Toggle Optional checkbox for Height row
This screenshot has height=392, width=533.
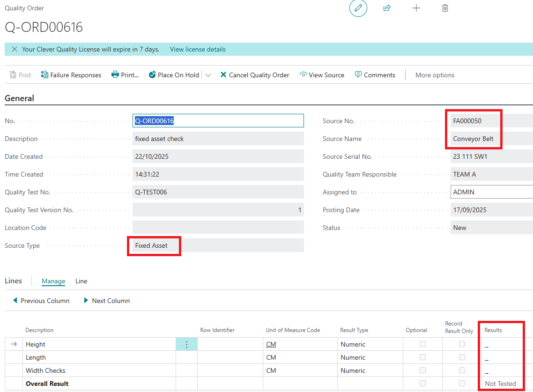pos(423,344)
